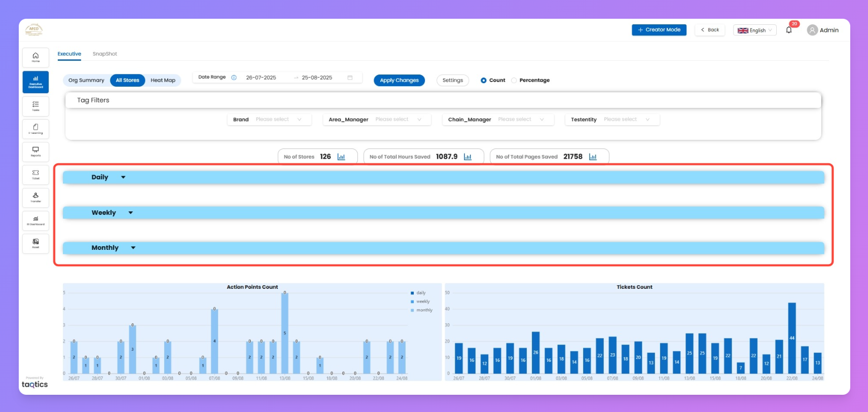Open the Reports sidebar icon
The image size is (868, 412).
point(35,152)
